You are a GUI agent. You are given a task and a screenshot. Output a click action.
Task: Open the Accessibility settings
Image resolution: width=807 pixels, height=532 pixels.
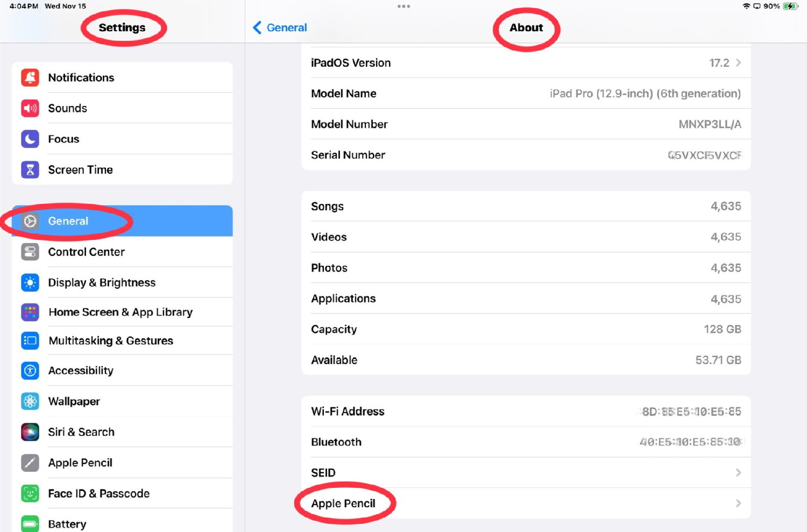pyautogui.click(x=122, y=370)
